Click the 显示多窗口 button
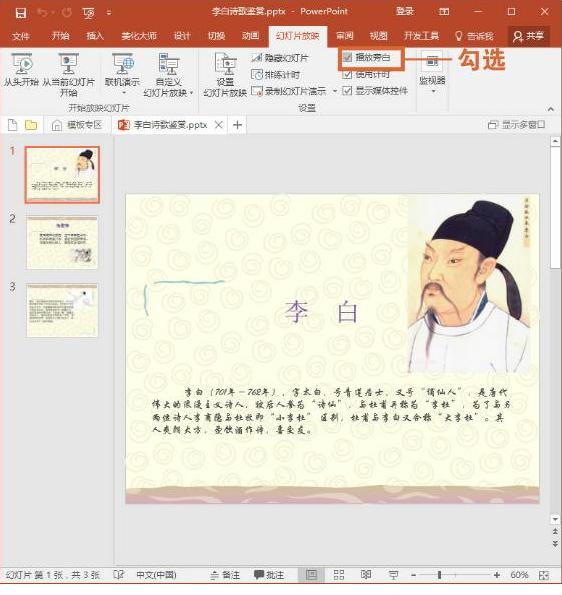This screenshot has height=595, width=562. [x=516, y=124]
